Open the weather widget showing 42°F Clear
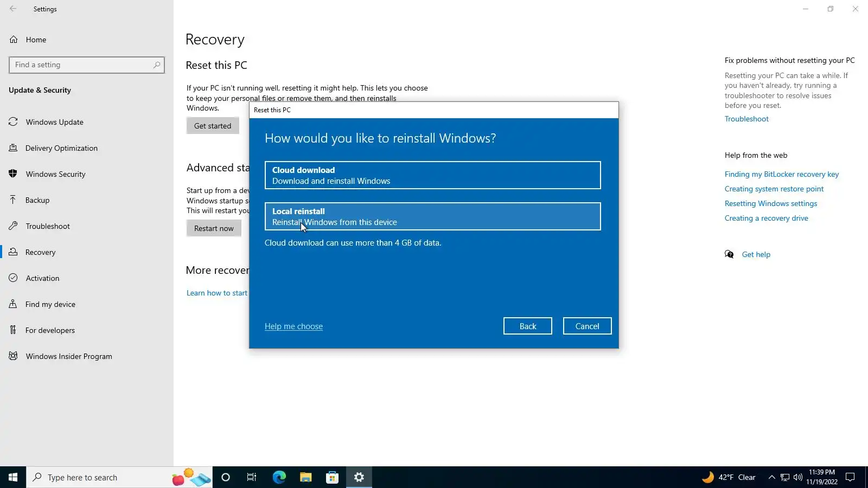Viewport: 868px width, 488px height. (x=729, y=477)
